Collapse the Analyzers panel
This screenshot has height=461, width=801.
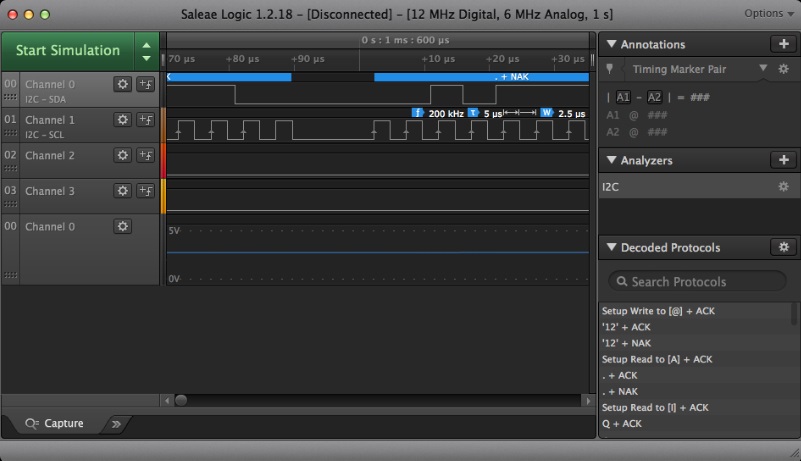pyautogui.click(x=610, y=161)
